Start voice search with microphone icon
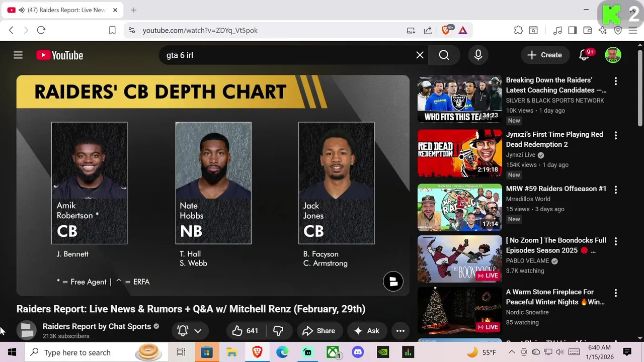This screenshot has height=362, width=644. pyautogui.click(x=478, y=55)
